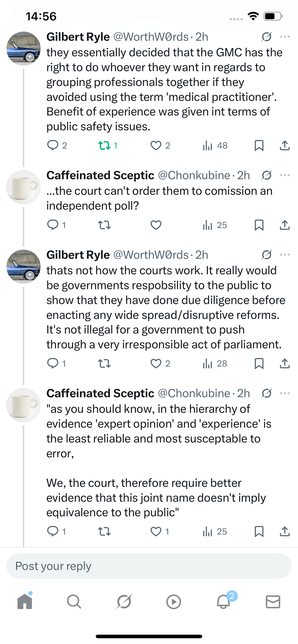View analytics of the 'thats not how the courts work' post
This screenshot has height=644, width=298.
point(208,363)
